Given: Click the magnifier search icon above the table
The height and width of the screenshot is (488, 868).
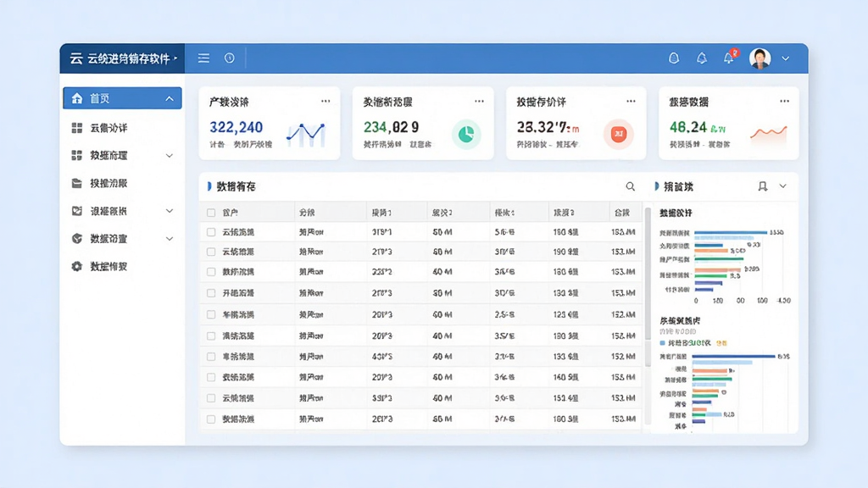Looking at the screenshot, I should tap(630, 186).
